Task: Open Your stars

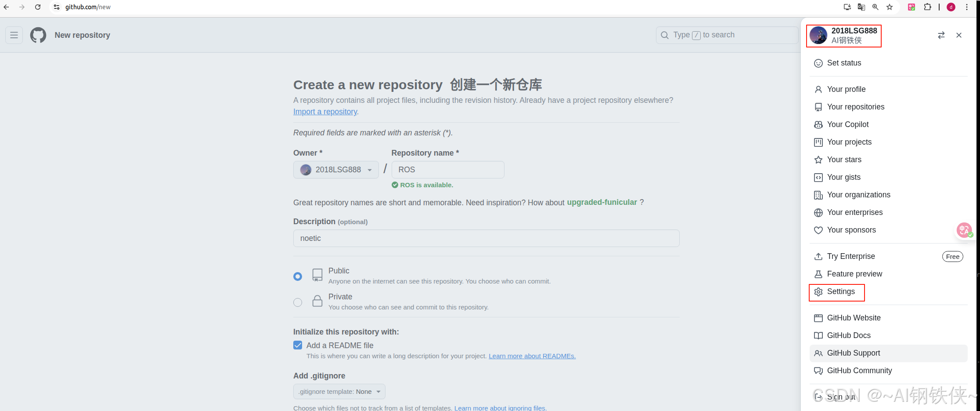Action: [889, 160]
